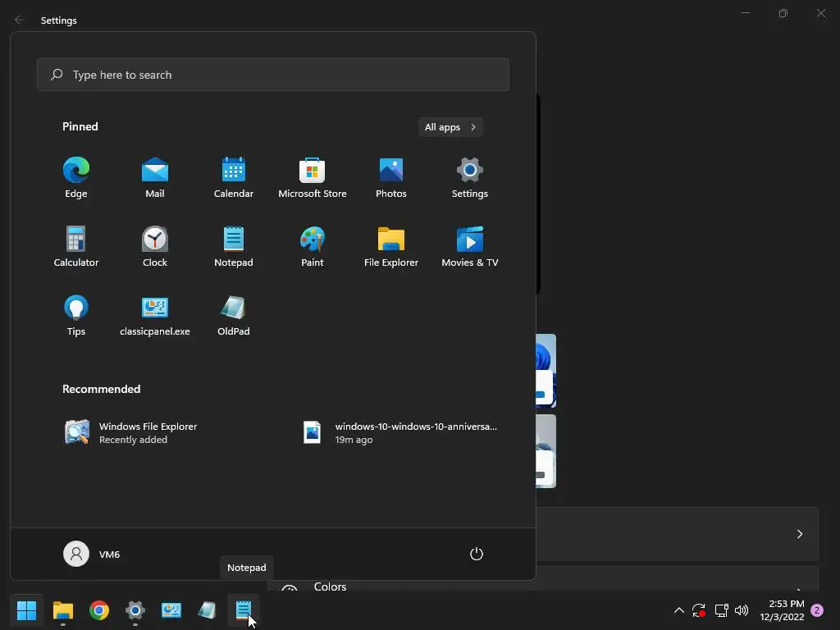Image resolution: width=840 pixels, height=630 pixels.
Task: Launch Chrome from the taskbar
Action: [x=99, y=610]
